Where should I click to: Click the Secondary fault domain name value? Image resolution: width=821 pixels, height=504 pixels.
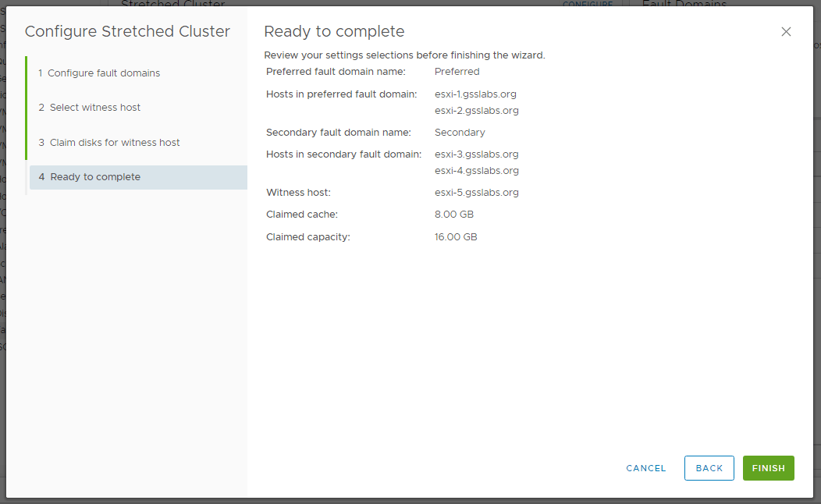(x=460, y=133)
